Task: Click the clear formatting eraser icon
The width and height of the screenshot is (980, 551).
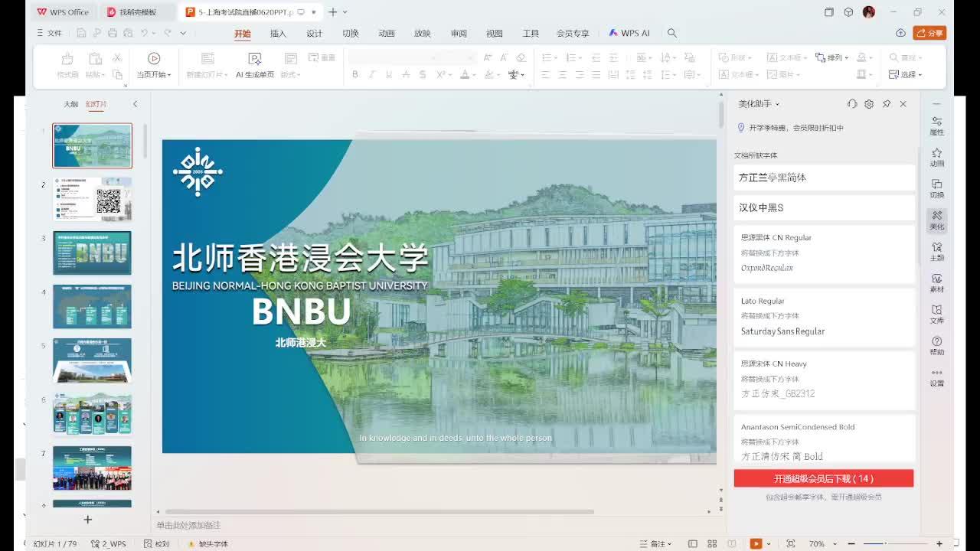Action: 521,57
